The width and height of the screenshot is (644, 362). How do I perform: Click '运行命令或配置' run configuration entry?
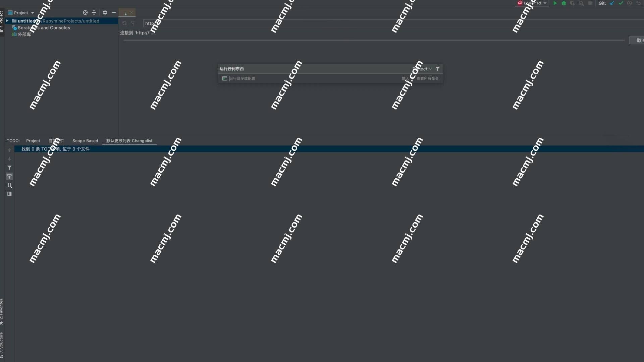click(x=242, y=78)
